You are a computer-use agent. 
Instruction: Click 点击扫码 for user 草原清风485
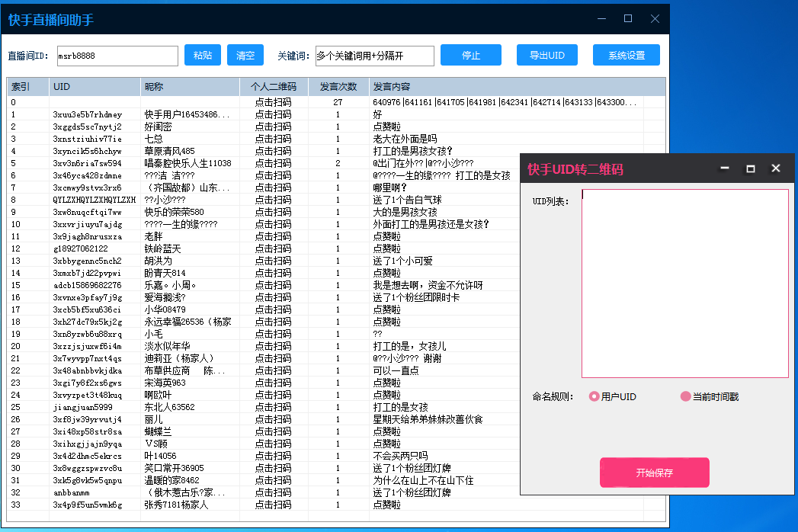274,151
